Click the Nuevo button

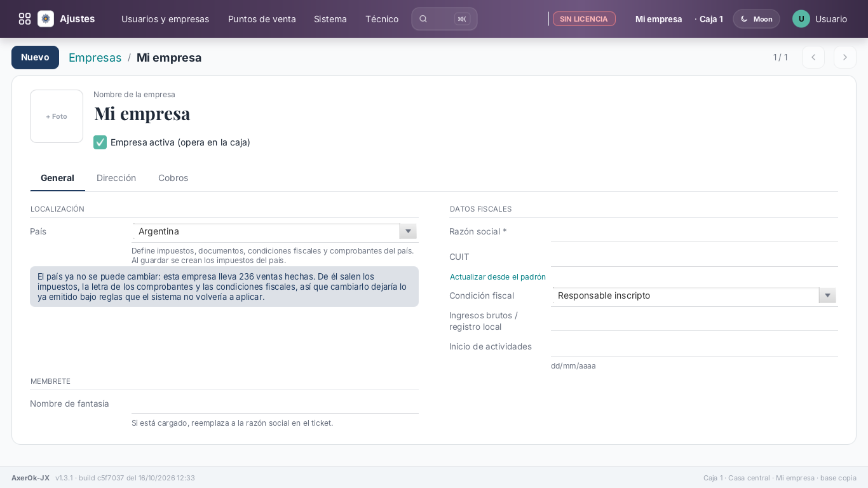tap(35, 57)
